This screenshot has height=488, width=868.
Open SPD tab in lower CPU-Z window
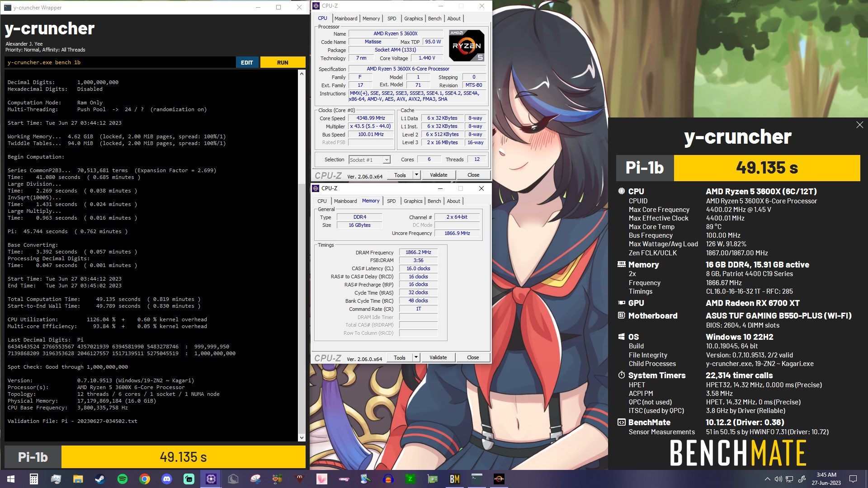[x=392, y=201]
